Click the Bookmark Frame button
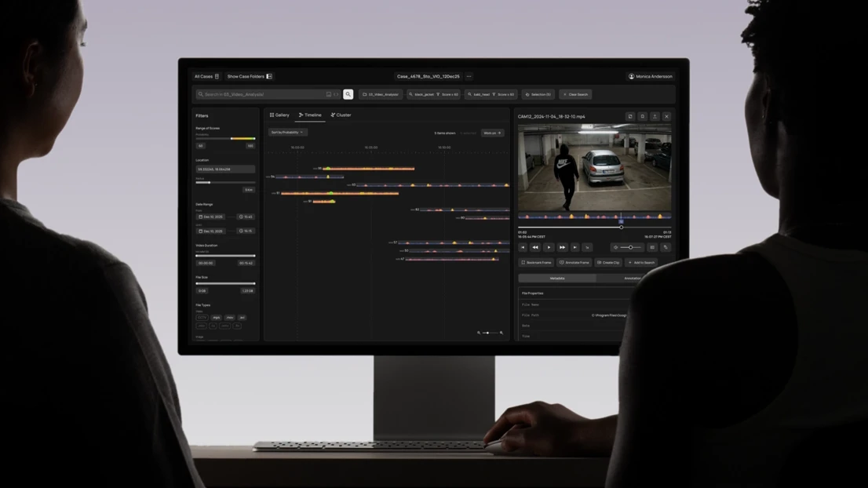This screenshot has height=488, width=868. coord(537,263)
